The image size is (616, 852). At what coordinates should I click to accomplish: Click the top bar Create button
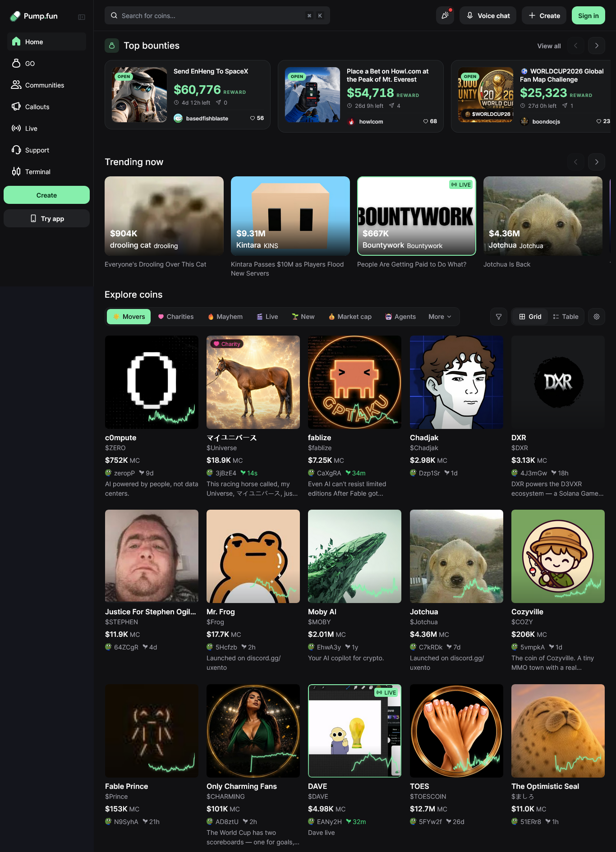point(544,15)
